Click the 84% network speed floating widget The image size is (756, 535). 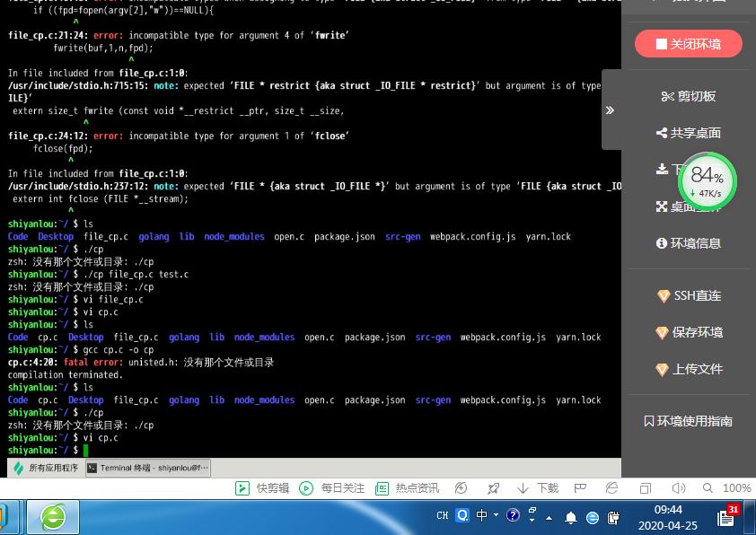(707, 182)
